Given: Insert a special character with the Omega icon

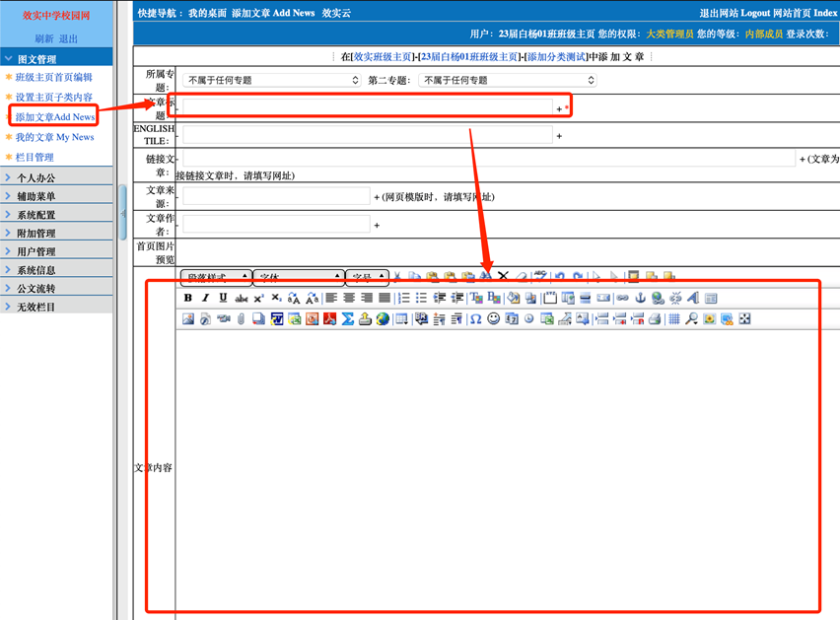Looking at the screenshot, I should tap(475, 319).
